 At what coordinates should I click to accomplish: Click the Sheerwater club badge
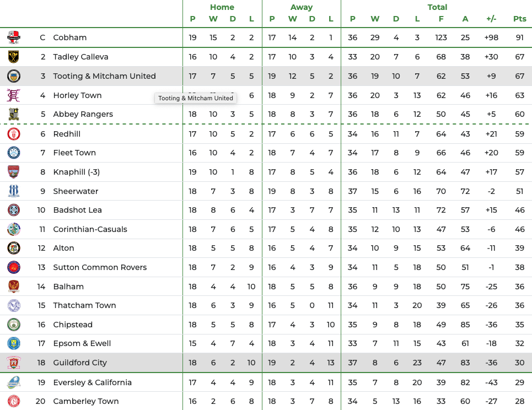click(x=14, y=191)
